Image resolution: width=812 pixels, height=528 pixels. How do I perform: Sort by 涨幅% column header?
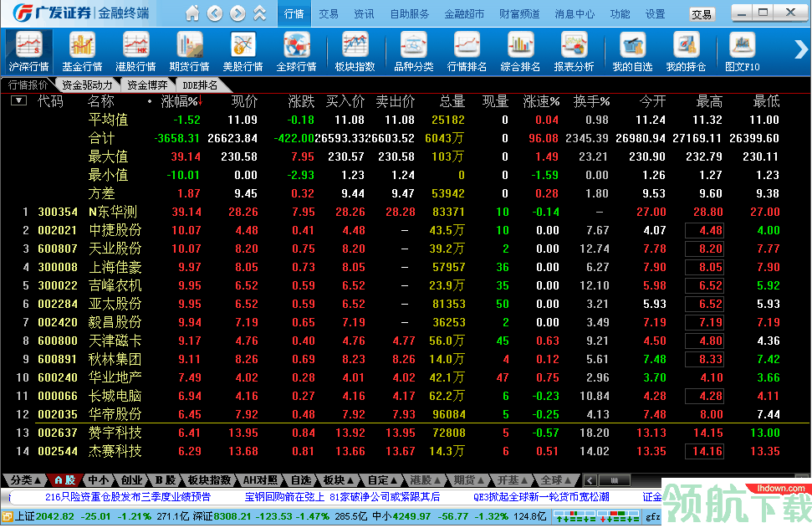(181, 101)
